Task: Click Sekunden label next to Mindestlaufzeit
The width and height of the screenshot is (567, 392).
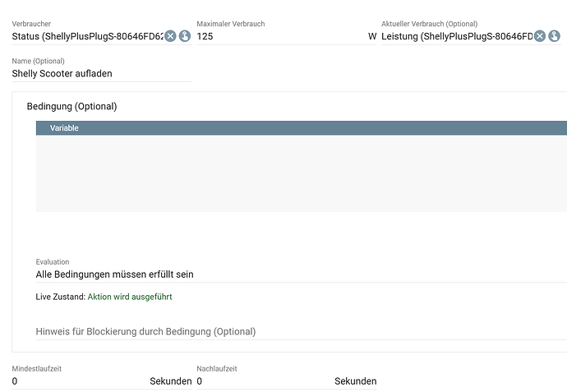Action: pos(170,381)
